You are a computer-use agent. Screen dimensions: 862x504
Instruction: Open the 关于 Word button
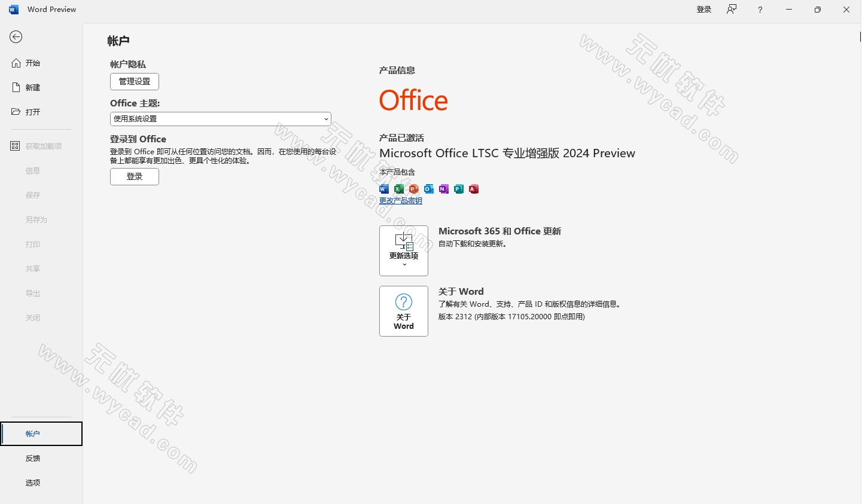[x=404, y=311]
